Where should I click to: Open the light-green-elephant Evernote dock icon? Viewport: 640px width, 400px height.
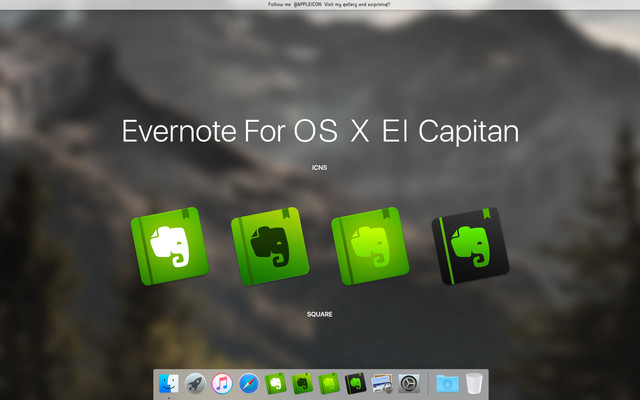(329, 383)
